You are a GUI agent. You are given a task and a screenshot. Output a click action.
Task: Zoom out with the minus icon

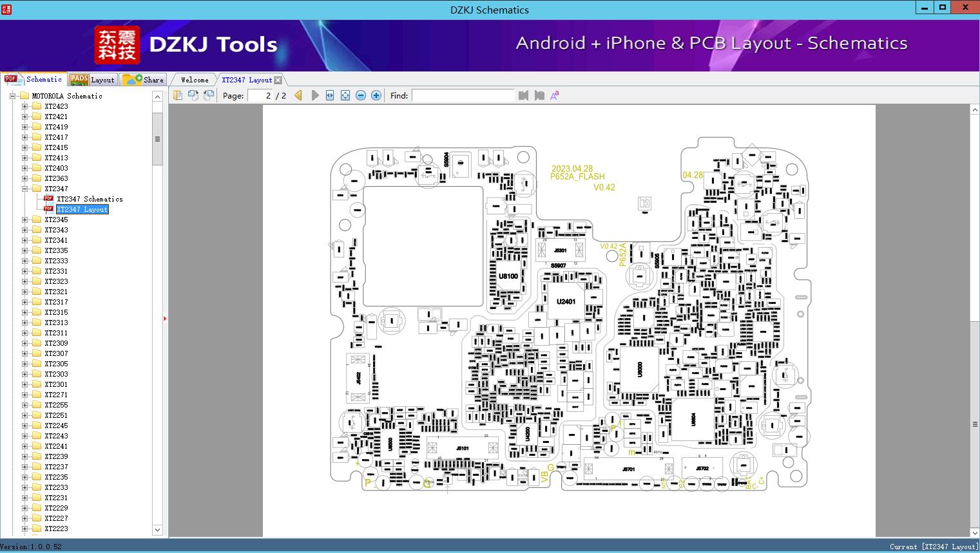361,95
